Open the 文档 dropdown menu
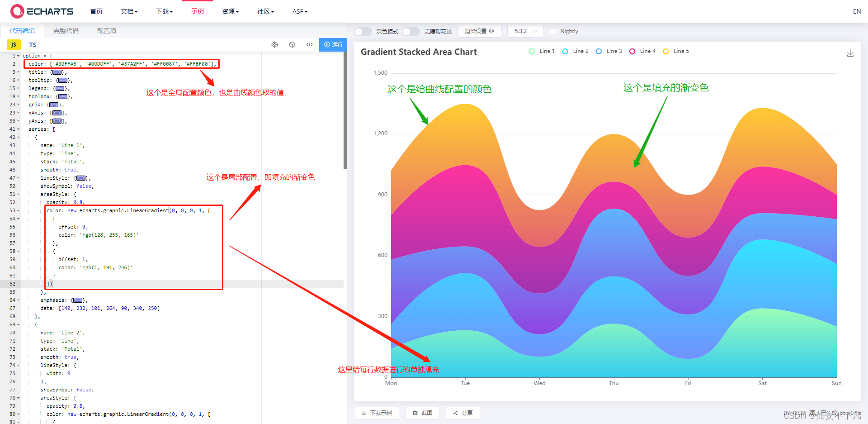Image resolution: width=868 pixels, height=424 pixels. tap(129, 11)
